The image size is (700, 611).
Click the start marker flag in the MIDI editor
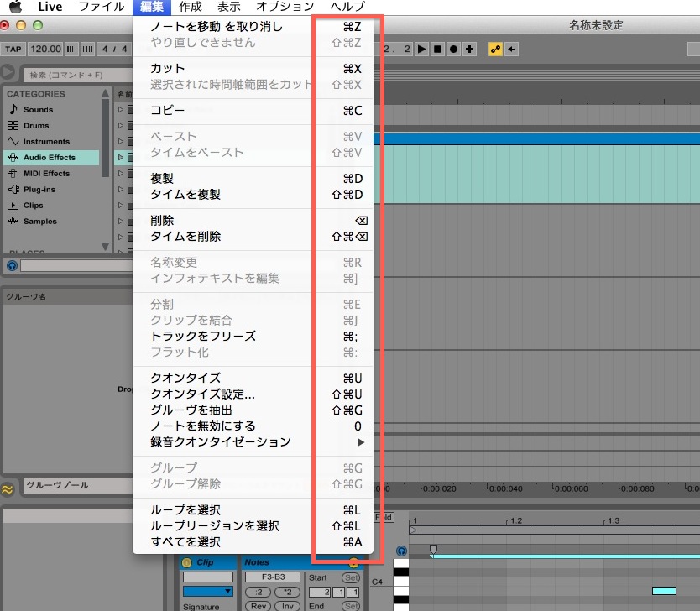(x=433, y=550)
